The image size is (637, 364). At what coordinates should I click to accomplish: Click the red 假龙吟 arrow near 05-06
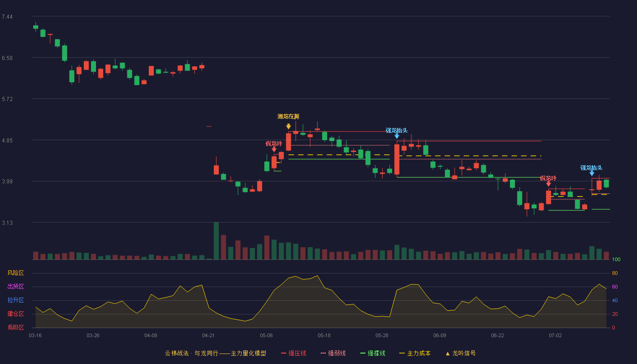(274, 149)
